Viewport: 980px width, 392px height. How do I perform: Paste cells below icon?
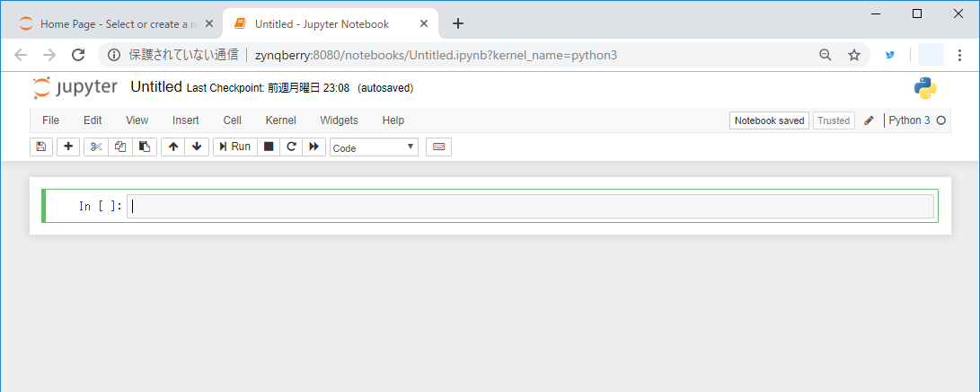click(x=145, y=147)
